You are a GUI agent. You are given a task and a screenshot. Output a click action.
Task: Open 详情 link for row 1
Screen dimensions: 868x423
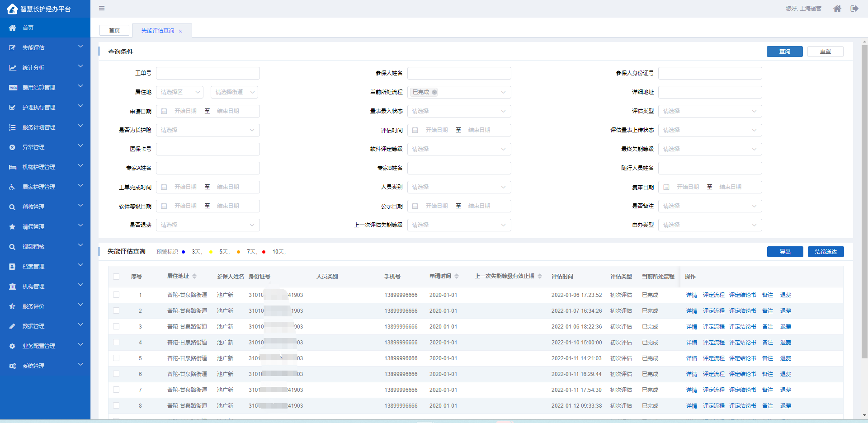pos(692,295)
